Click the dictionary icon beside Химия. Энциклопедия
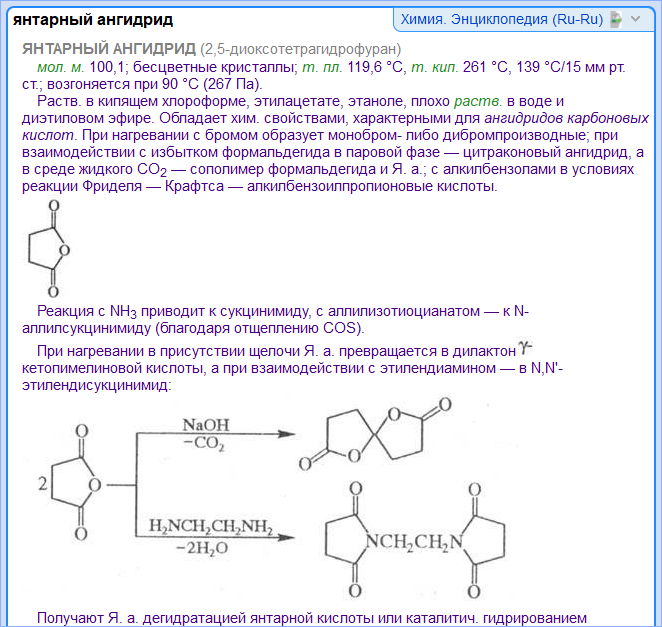Screen dimensions: 662x627 click(617, 19)
